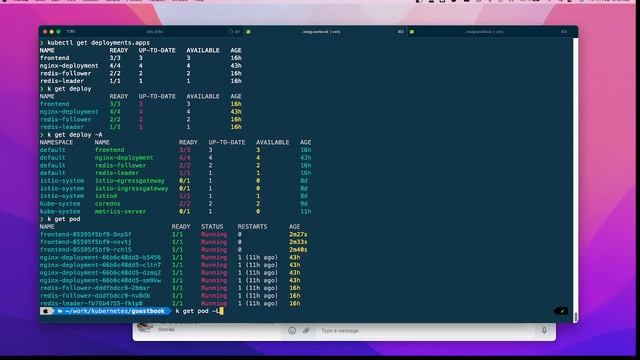This screenshot has width=640, height=360.
Task: Click the pod age '2m27s'
Action: click(298, 235)
